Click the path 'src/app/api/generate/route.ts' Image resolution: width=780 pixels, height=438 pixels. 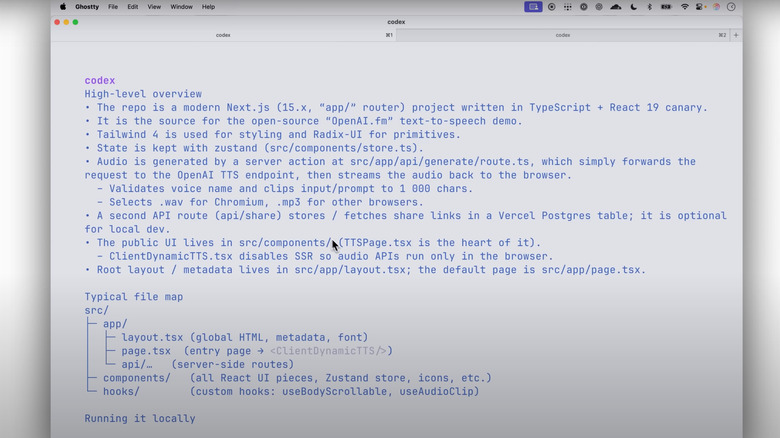(440, 161)
